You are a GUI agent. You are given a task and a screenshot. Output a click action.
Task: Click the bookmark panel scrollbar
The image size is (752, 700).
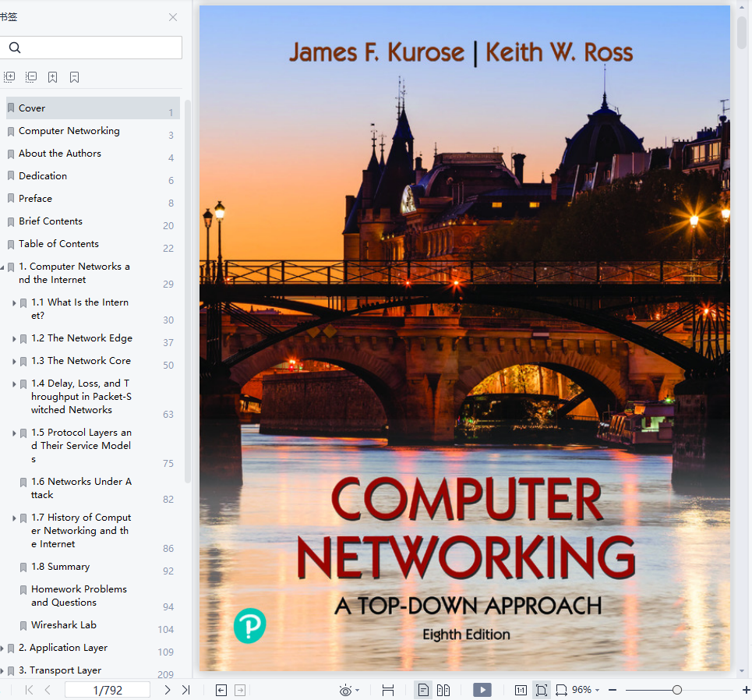[188, 291]
